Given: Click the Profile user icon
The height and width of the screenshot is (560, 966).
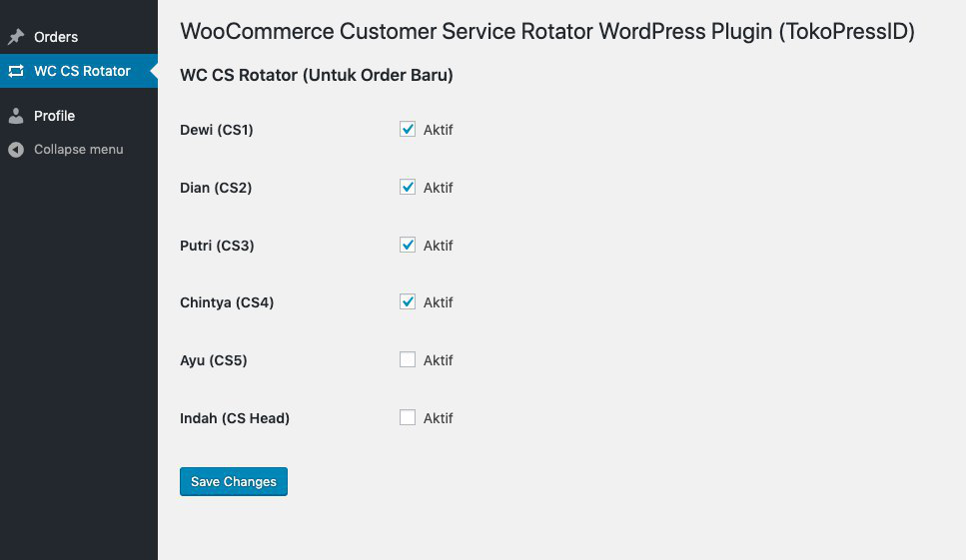Looking at the screenshot, I should pos(16,116).
